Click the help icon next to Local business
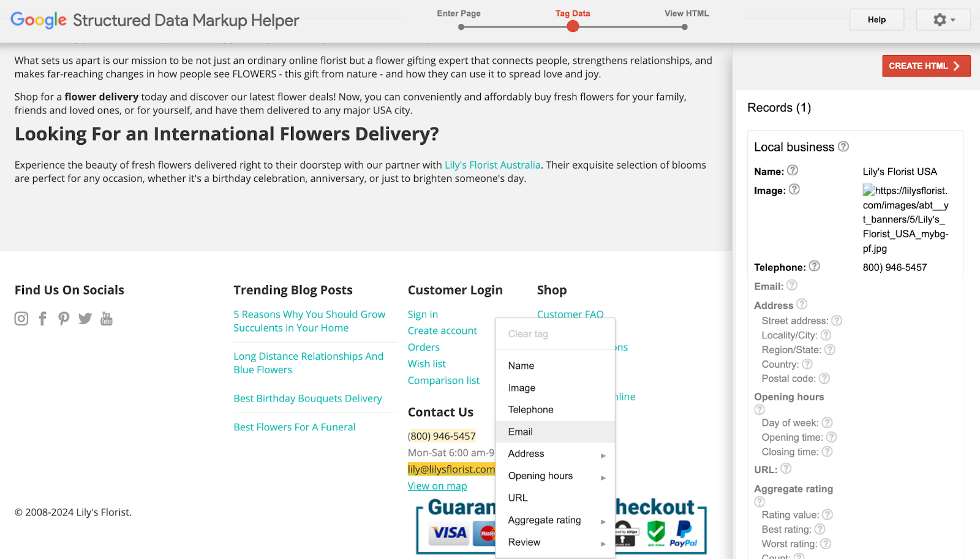Screen dimensions: 980x559 pos(843,146)
